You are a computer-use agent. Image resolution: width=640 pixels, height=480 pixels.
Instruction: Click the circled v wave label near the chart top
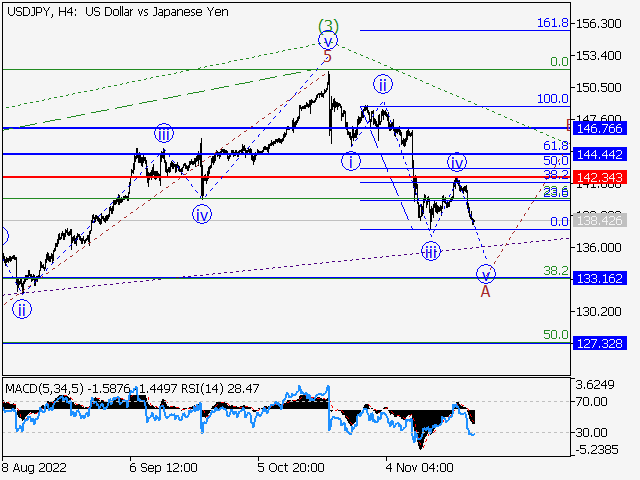(328, 41)
